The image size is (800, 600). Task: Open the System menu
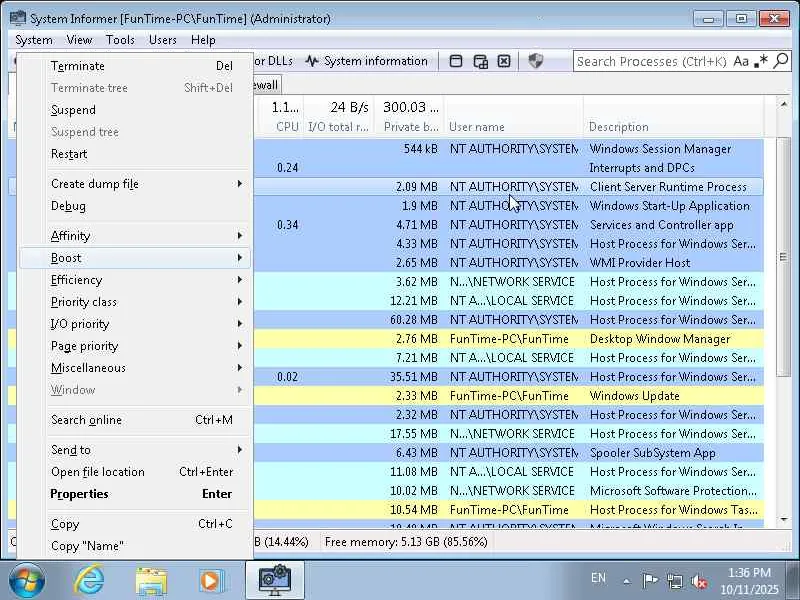pyautogui.click(x=34, y=40)
